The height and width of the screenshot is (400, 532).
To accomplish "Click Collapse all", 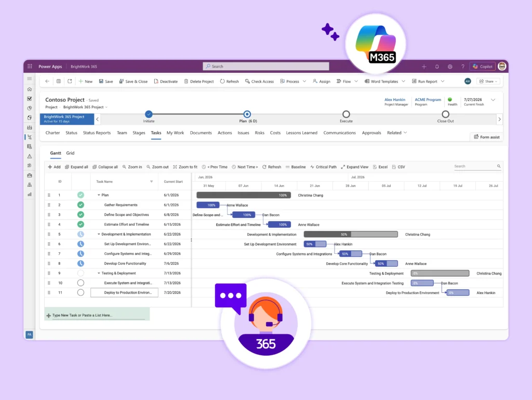I will [x=105, y=167].
